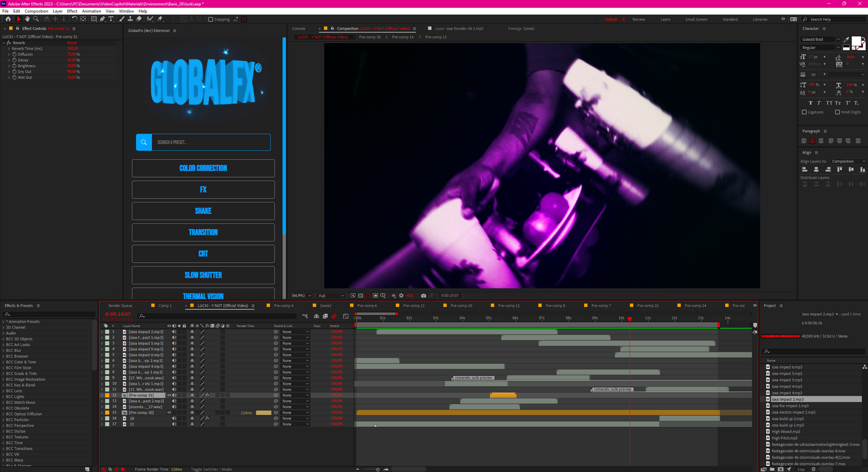Expand the BCC Blur effects folder
868x472 pixels.
click(x=3, y=351)
